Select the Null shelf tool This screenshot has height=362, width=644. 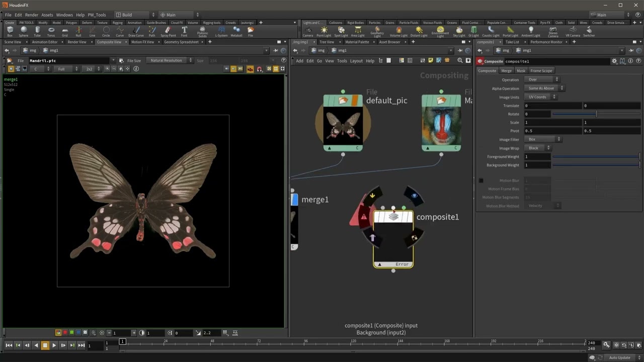point(78,32)
